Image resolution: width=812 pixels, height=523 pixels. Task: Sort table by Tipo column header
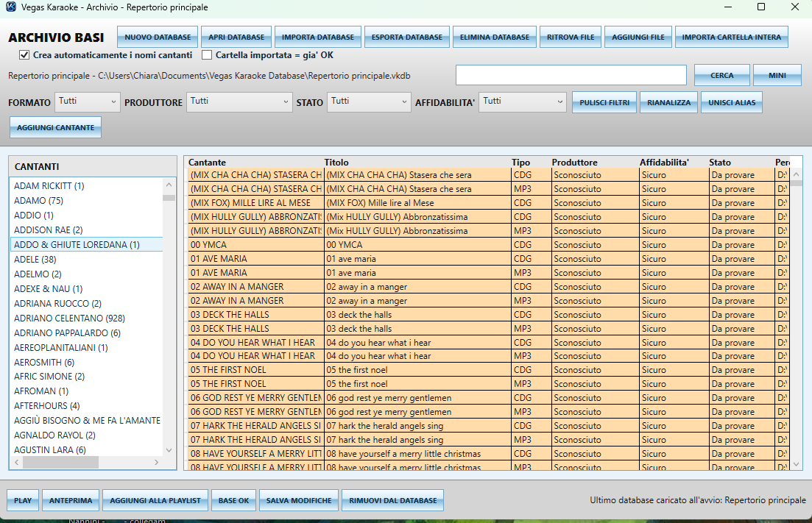point(521,163)
